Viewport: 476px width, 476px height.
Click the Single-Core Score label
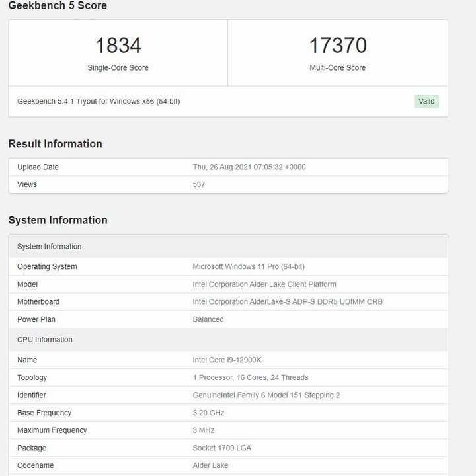pos(118,67)
